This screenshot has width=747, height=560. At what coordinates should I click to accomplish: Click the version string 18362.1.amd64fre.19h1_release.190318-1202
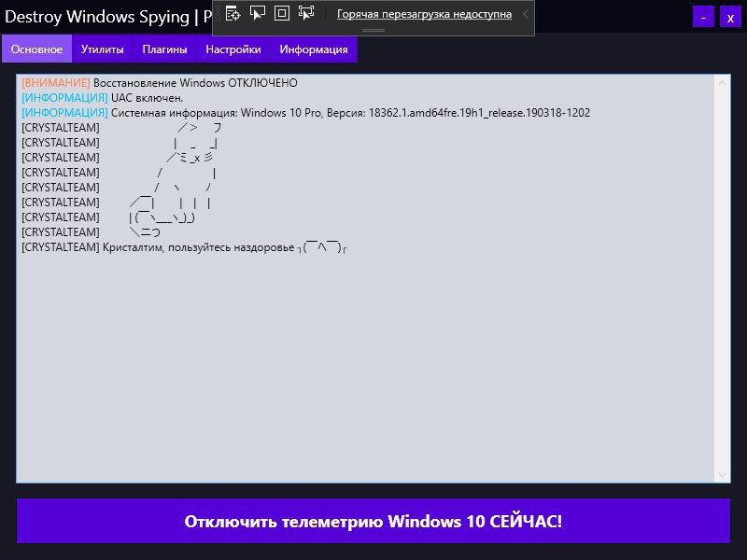point(479,113)
